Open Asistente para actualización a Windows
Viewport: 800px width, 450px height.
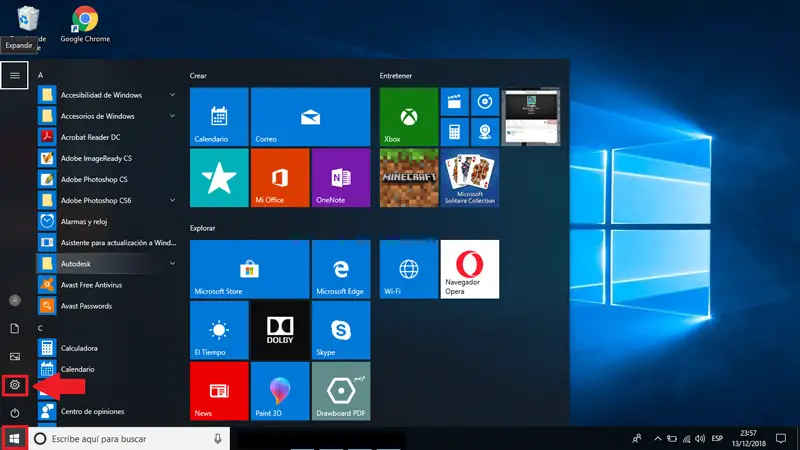(x=107, y=242)
